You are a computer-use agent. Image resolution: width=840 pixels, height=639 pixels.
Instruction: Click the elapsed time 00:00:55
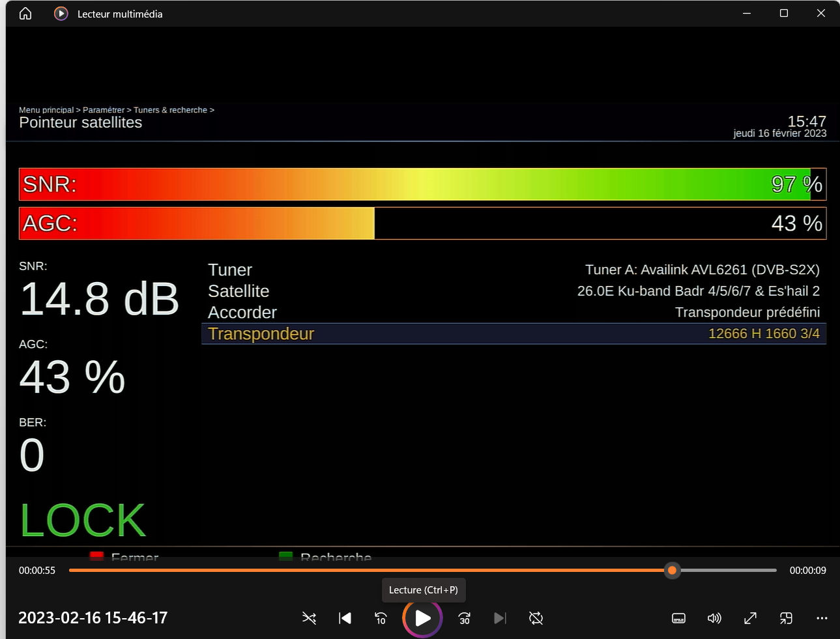37,571
